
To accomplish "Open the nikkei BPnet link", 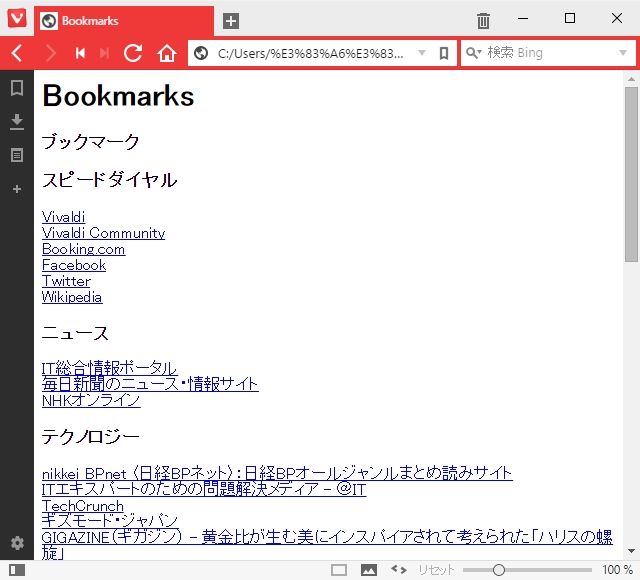I will click(277, 473).
